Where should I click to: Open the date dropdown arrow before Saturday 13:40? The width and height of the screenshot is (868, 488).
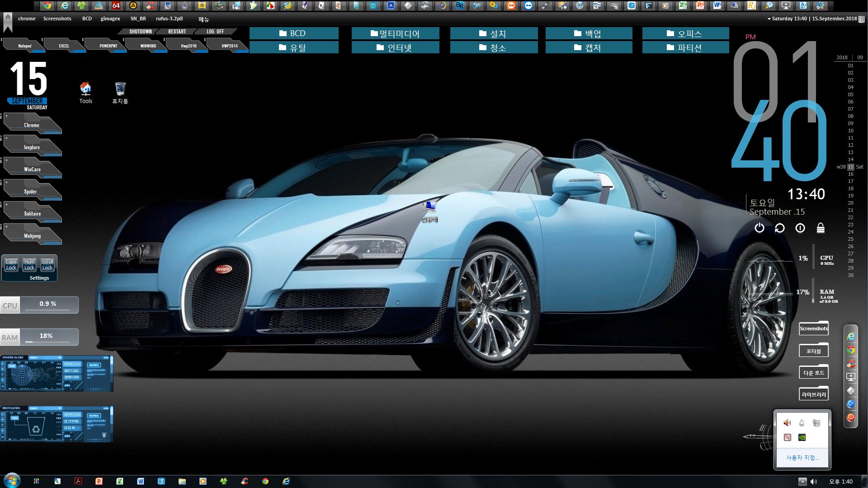coord(769,19)
